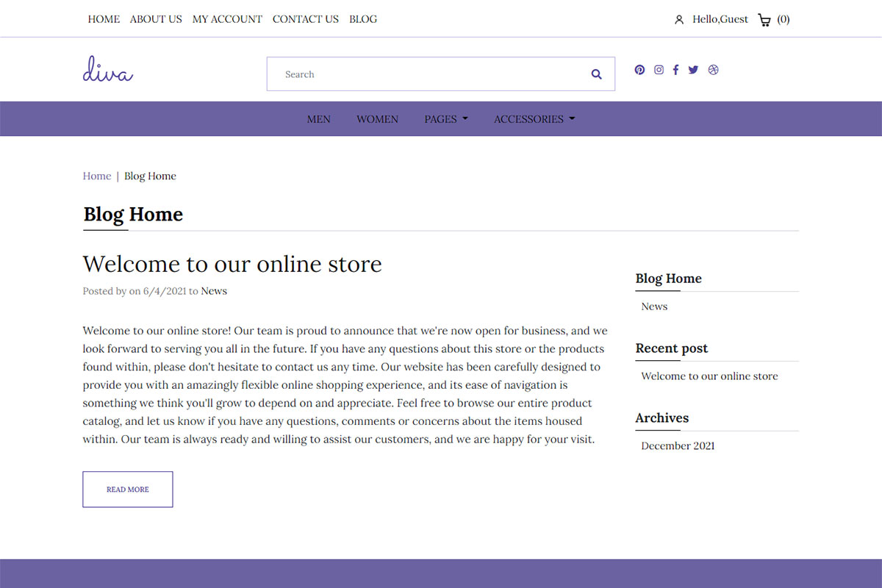Click the diva logo
This screenshot has width=882, height=588.
pos(108,69)
